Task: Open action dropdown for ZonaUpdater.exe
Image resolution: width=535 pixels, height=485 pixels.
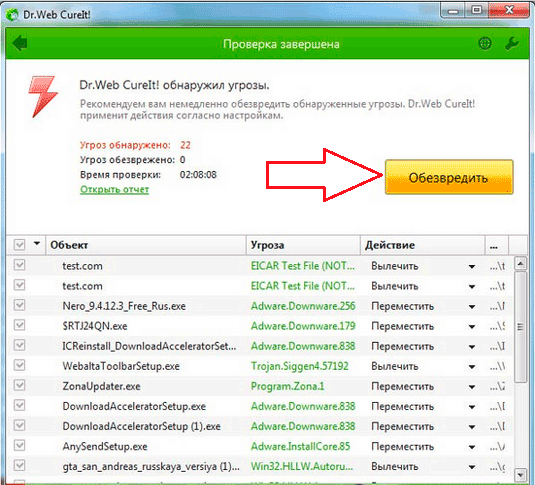Action: pos(472,387)
